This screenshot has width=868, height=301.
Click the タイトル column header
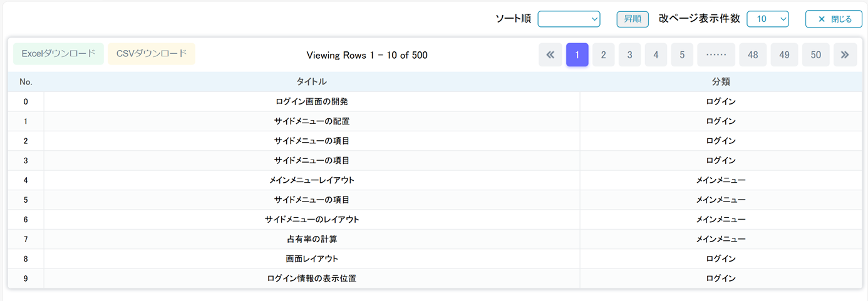(x=311, y=82)
